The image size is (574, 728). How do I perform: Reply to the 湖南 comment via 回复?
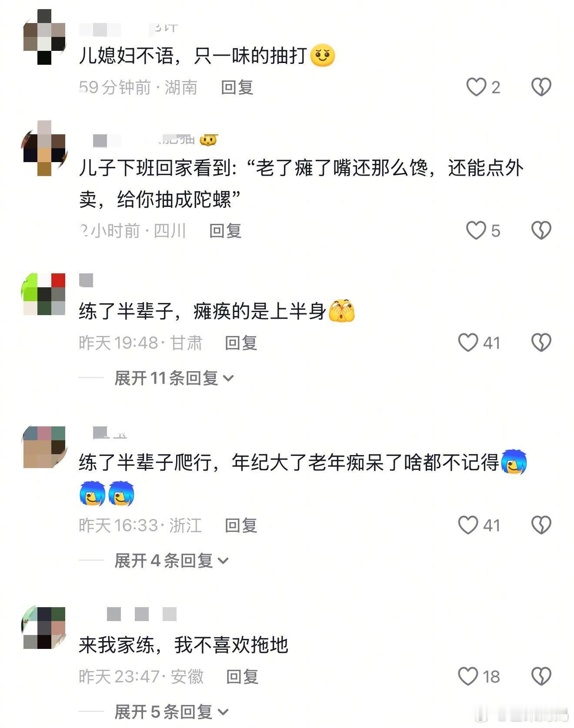(237, 87)
